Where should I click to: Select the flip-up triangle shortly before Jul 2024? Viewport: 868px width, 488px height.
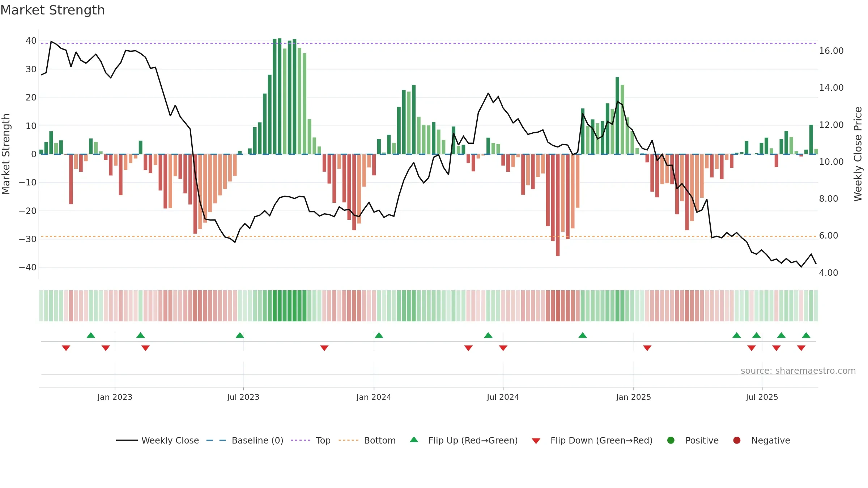tap(488, 335)
